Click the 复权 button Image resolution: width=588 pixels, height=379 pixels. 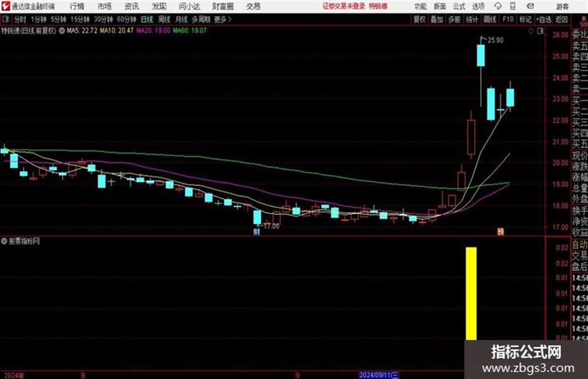[419, 19]
